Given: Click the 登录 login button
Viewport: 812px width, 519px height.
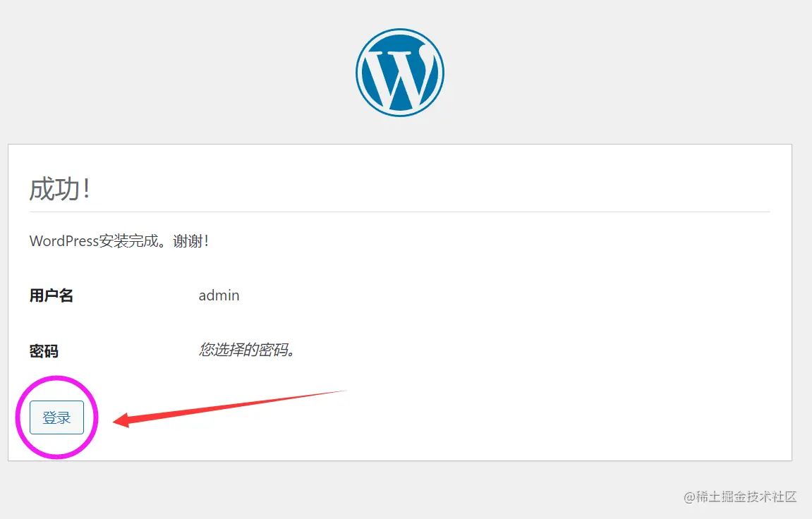Looking at the screenshot, I should [56, 417].
